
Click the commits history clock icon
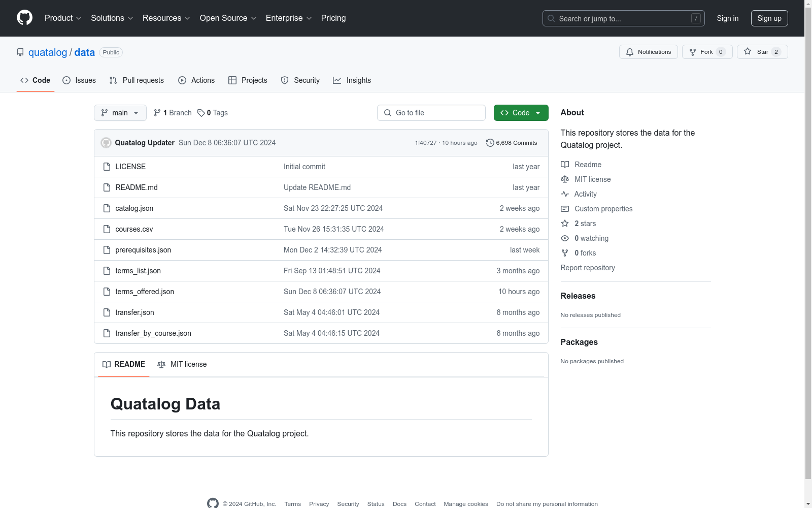point(490,143)
